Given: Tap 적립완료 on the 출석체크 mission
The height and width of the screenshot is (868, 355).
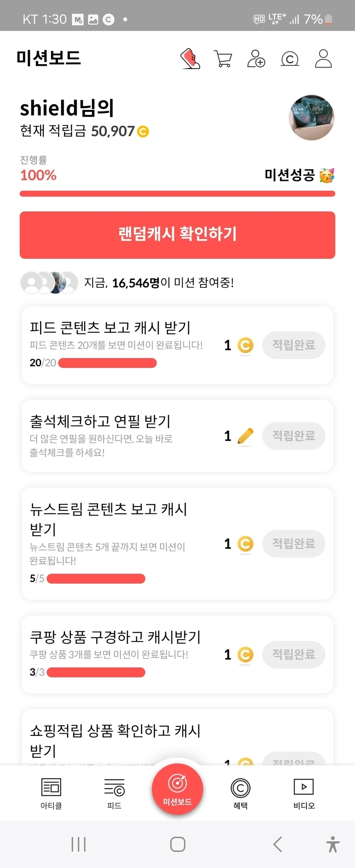Looking at the screenshot, I should click(293, 436).
